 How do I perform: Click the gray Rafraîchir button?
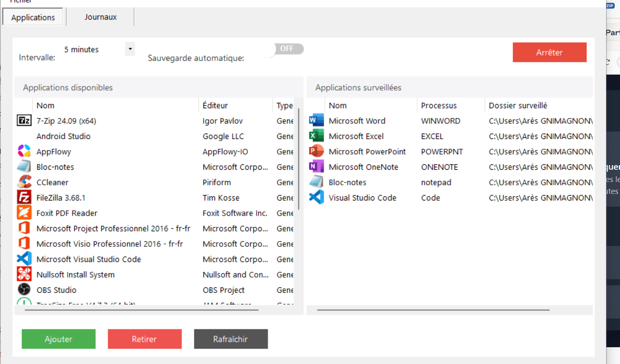tap(230, 339)
